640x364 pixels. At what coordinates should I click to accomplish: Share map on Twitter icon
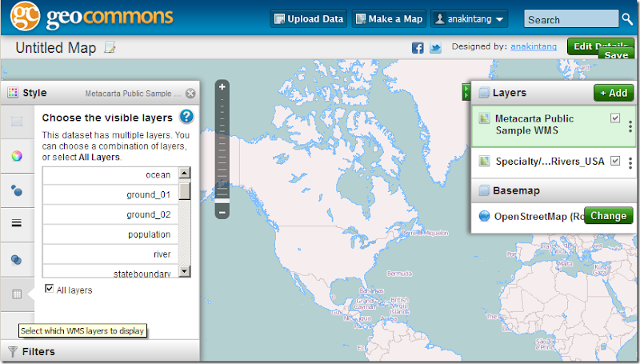click(x=435, y=48)
